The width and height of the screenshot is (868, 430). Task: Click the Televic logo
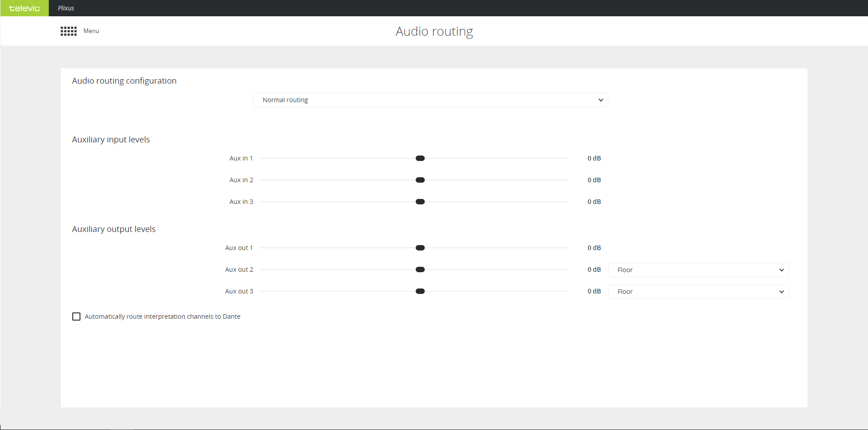(24, 8)
